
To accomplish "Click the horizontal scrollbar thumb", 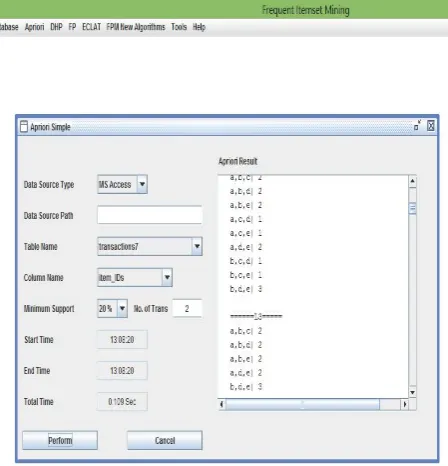I will 302,404.
